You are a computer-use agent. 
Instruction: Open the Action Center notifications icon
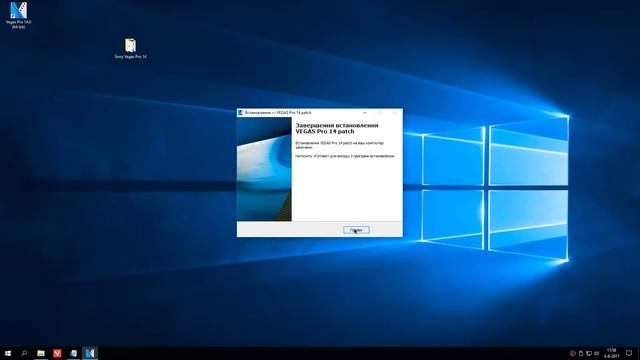629,353
